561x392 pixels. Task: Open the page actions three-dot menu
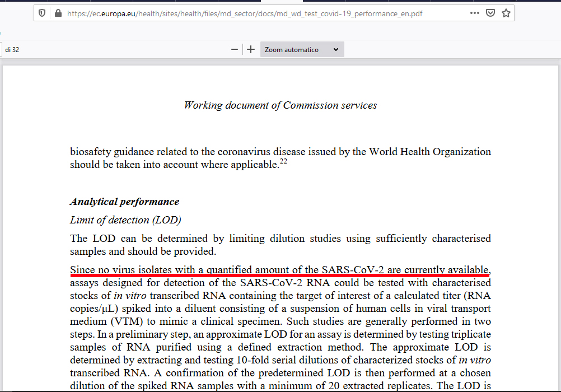pos(474,13)
